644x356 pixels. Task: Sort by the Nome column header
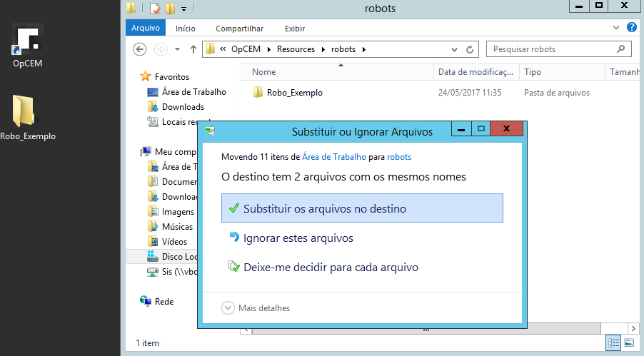pyautogui.click(x=264, y=72)
